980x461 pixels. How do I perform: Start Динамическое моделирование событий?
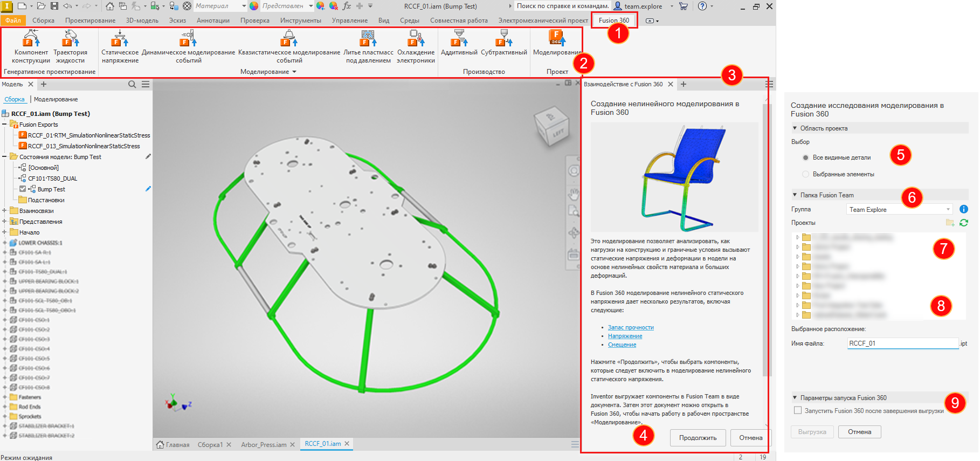pyautogui.click(x=188, y=47)
